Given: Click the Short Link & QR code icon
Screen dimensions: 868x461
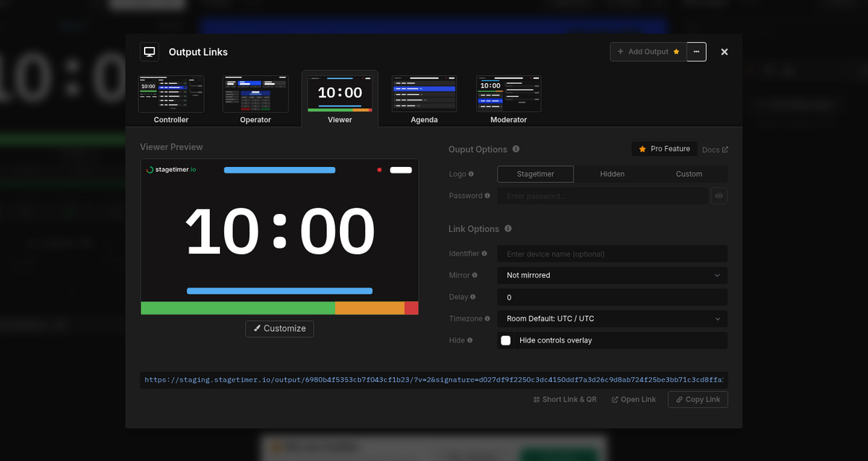Looking at the screenshot, I should 535,399.
